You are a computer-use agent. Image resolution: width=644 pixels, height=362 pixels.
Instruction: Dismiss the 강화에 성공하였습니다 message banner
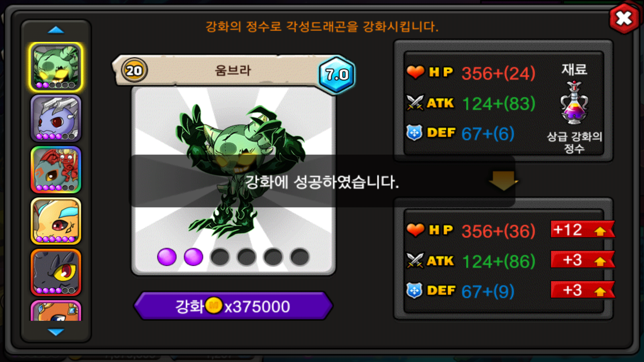[322, 181]
